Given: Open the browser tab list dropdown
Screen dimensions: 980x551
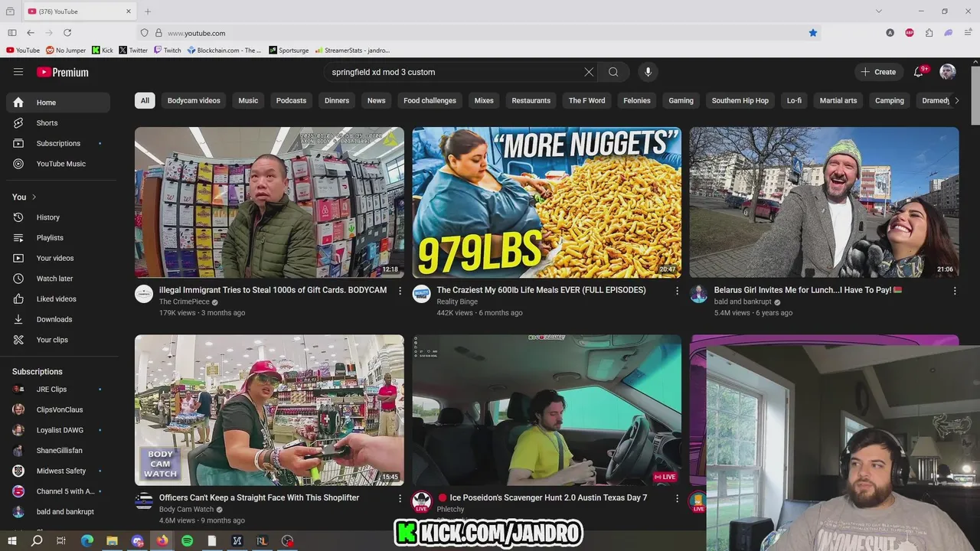Looking at the screenshot, I should [878, 11].
